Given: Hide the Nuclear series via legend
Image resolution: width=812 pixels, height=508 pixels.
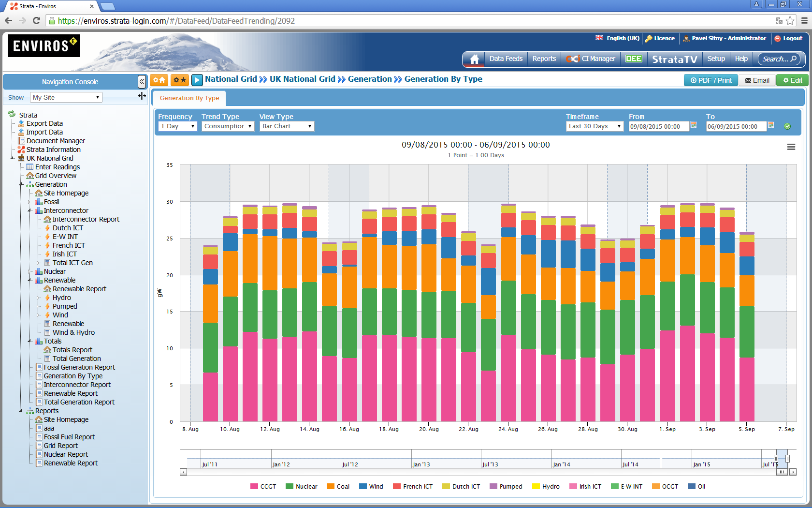Looking at the screenshot, I should coord(302,487).
